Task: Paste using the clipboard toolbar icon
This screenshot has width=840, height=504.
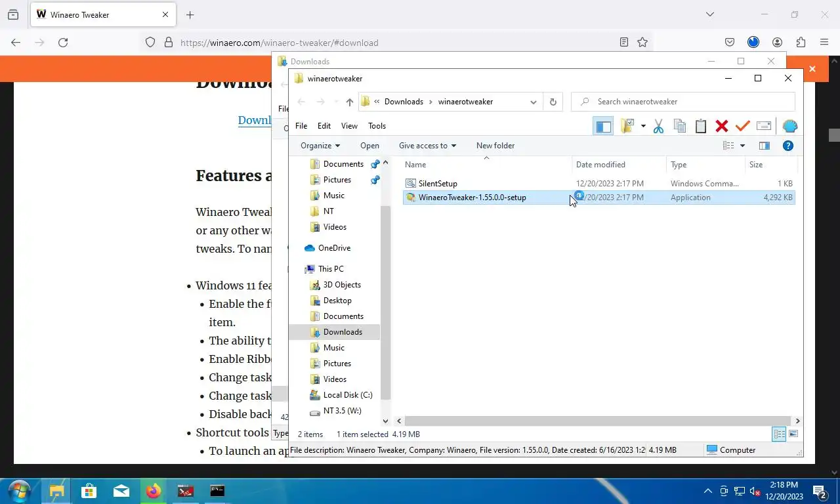Action: pyautogui.click(x=701, y=126)
